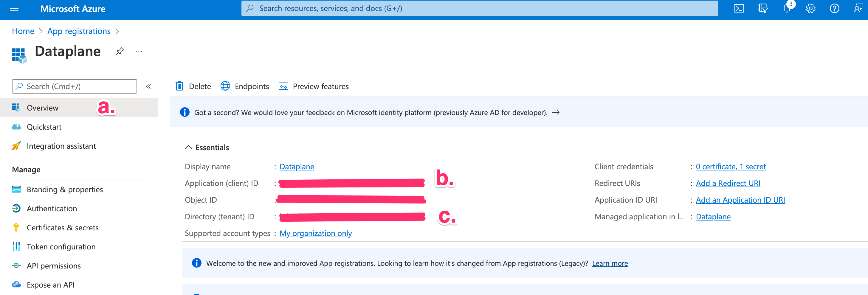Image resolution: width=868 pixels, height=295 pixels.
Task: Pin Dataplane to the dashboard
Action: (120, 51)
